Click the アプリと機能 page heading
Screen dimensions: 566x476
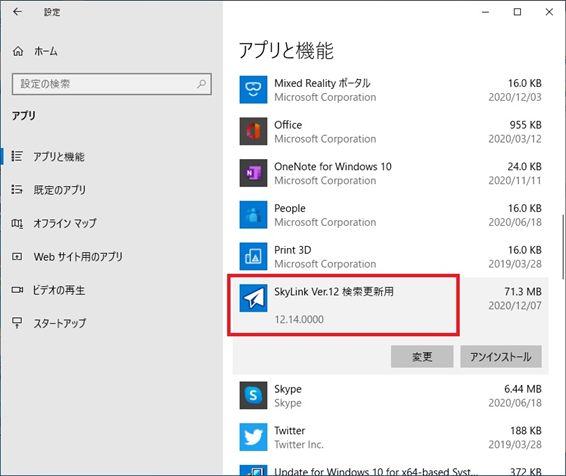[286, 50]
